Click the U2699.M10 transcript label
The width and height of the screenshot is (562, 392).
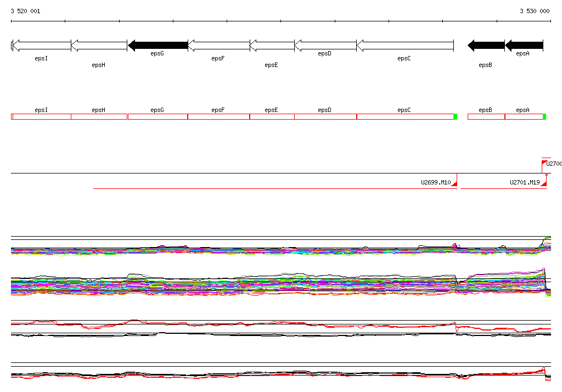436,182
